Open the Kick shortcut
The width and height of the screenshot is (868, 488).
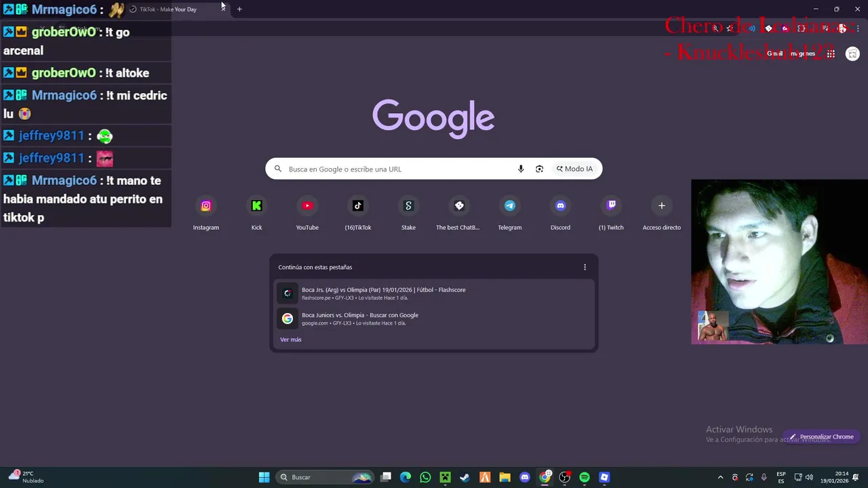pyautogui.click(x=256, y=213)
